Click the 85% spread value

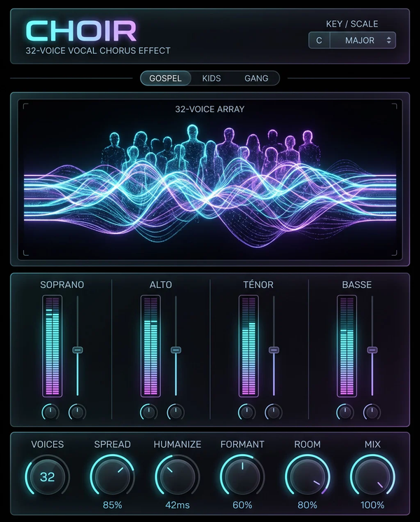(113, 505)
